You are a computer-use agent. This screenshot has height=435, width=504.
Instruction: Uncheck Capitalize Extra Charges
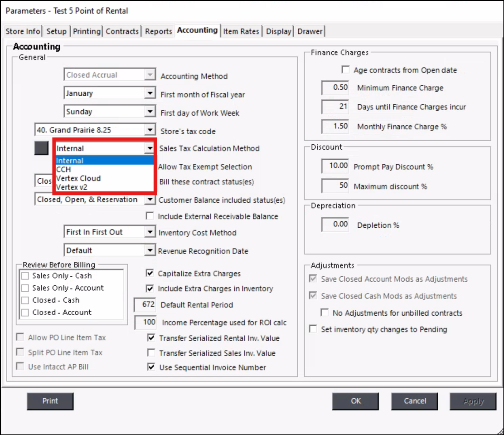coord(150,274)
